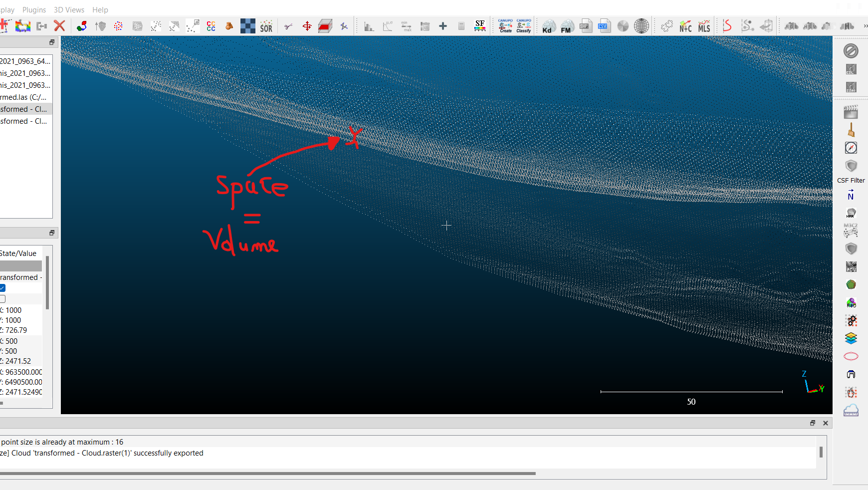Delete the selected entity with red X
The height and width of the screenshot is (490, 868).
point(59,26)
